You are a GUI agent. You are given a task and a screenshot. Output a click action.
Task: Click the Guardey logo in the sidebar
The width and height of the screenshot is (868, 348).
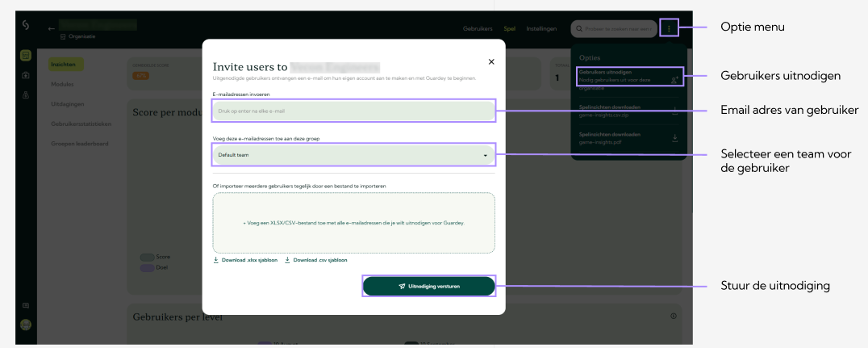tap(26, 28)
